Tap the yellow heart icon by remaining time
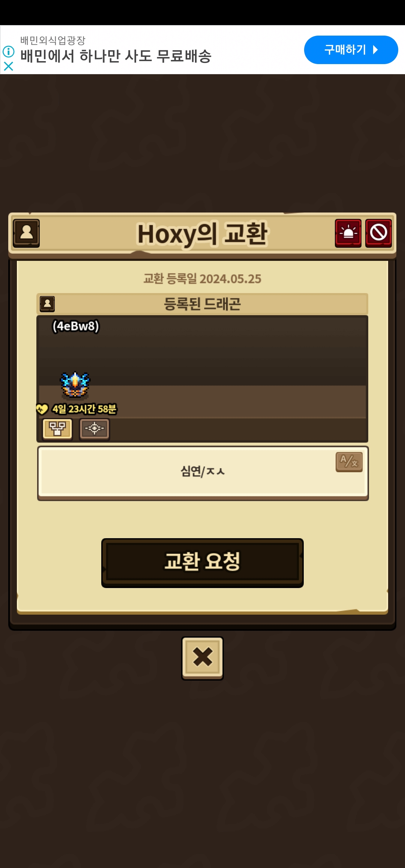This screenshot has width=405, height=868. [42, 409]
